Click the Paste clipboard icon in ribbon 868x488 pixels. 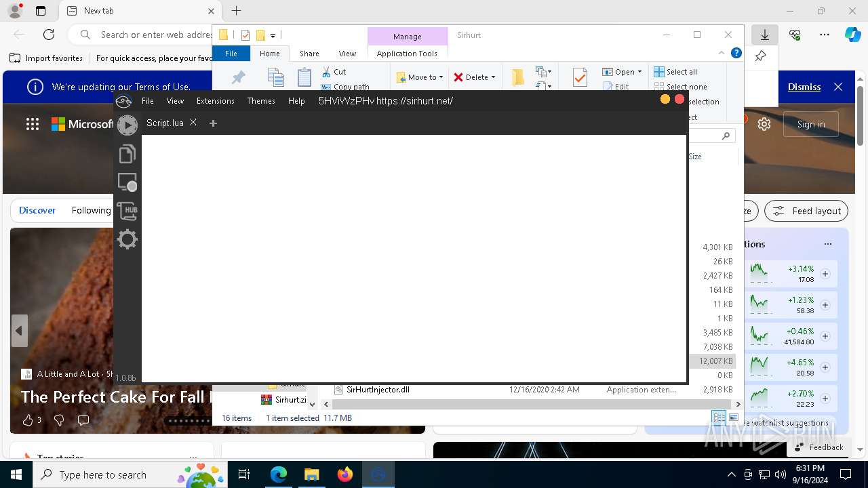tap(304, 77)
